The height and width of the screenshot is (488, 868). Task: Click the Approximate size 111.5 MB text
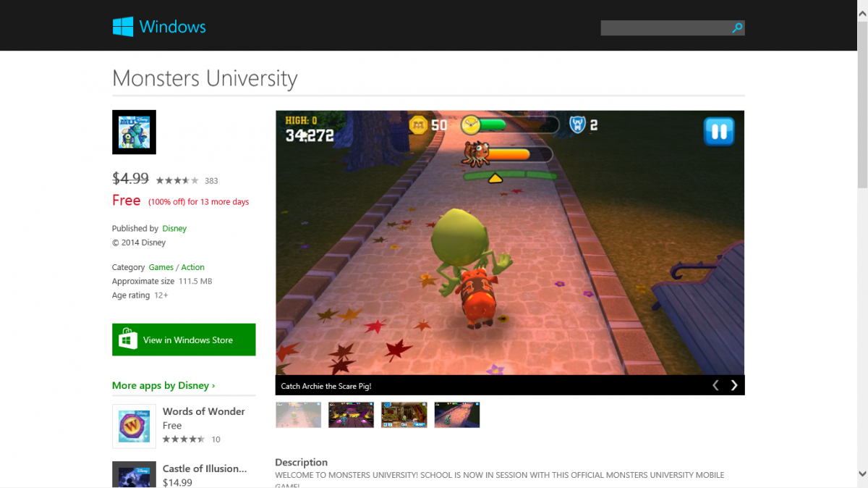click(162, 281)
